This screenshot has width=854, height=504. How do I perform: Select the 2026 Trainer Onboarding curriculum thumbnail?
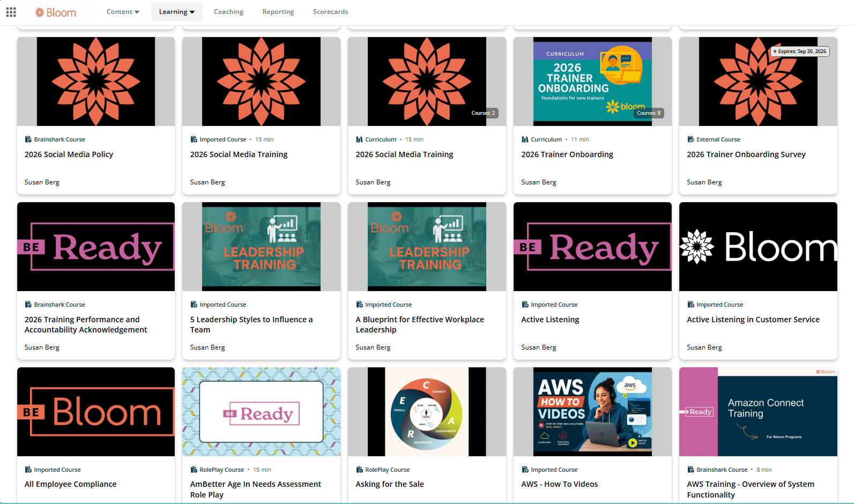pos(592,81)
